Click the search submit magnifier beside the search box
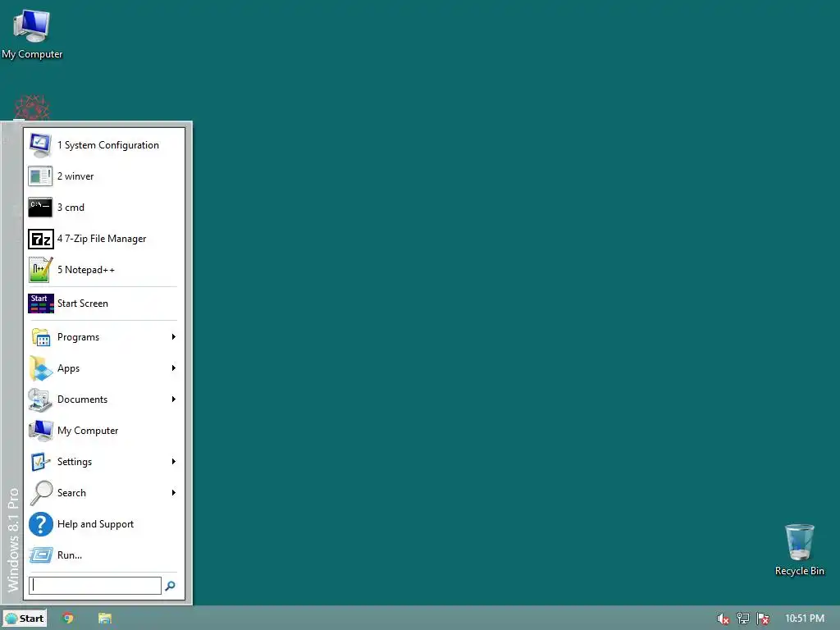Screen dimensions: 840x630 pos(171,586)
